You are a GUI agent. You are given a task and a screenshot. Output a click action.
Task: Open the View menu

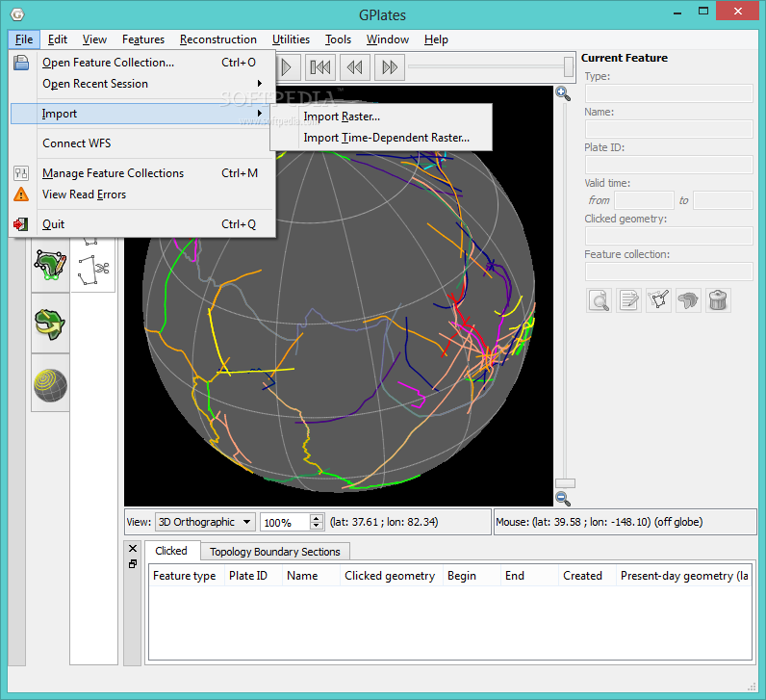94,39
